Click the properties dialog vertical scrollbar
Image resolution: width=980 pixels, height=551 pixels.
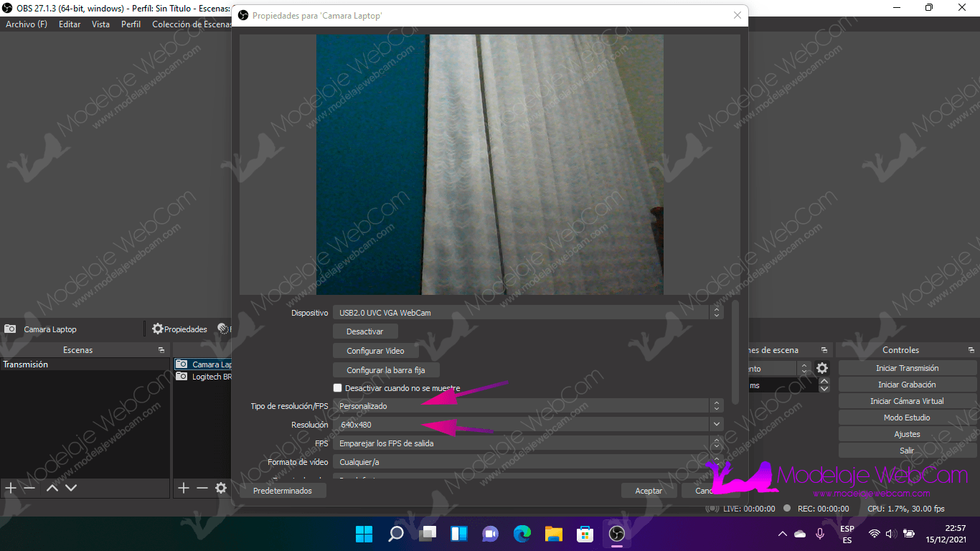pos(735,352)
